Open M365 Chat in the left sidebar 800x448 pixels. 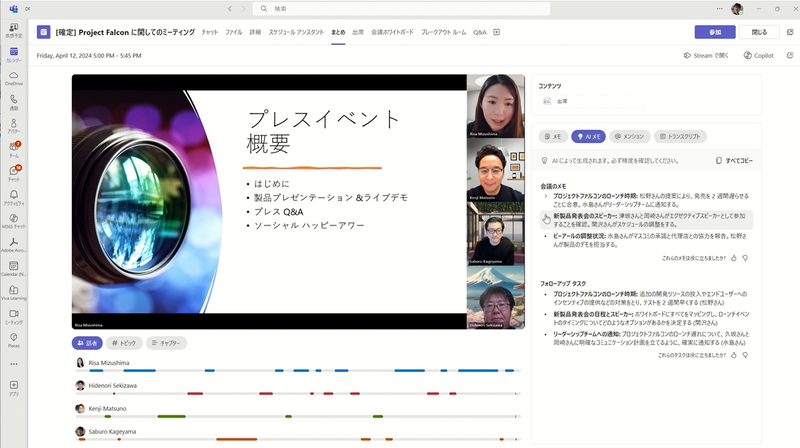tap(14, 221)
